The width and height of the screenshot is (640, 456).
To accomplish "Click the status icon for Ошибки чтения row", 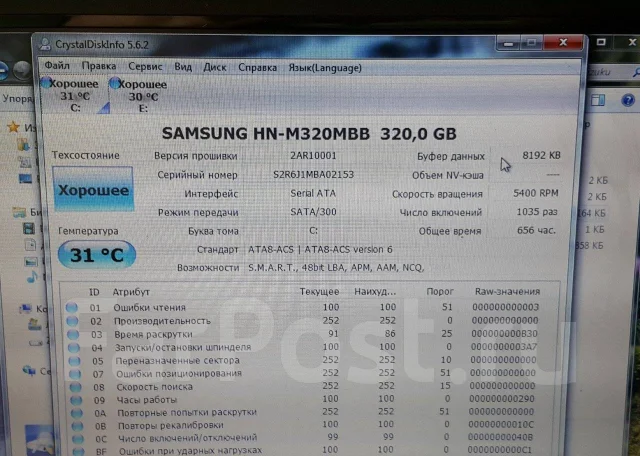I will [72, 307].
